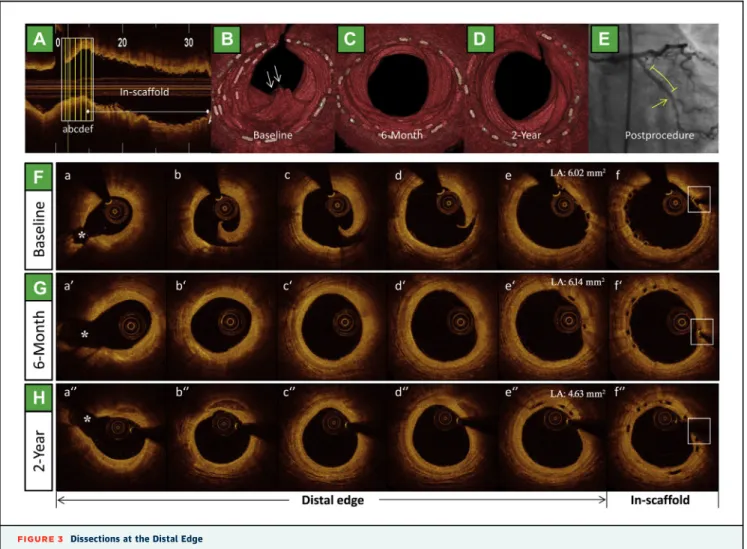The height and width of the screenshot is (549, 747).
Task: Open the Postprocedure angiogram image
Action: click(x=654, y=88)
